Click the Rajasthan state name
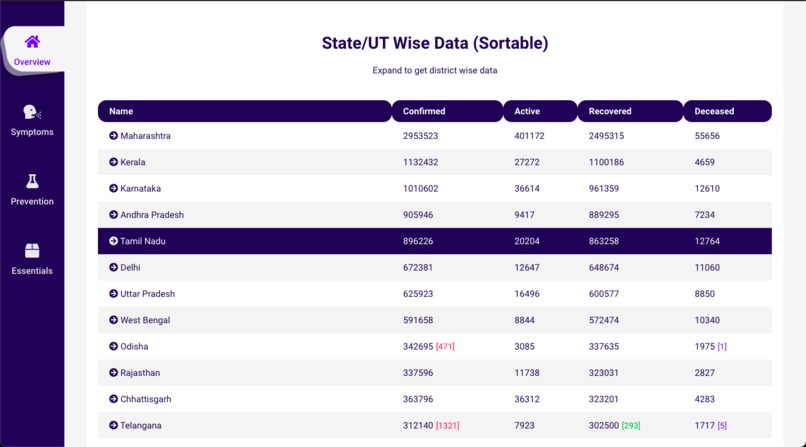Viewport: 806px width, 447px height. coord(140,372)
